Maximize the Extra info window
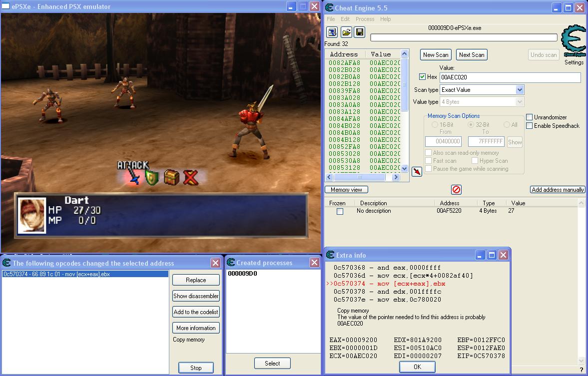Screen dimensions: 588x376 [x=492, y=255]
